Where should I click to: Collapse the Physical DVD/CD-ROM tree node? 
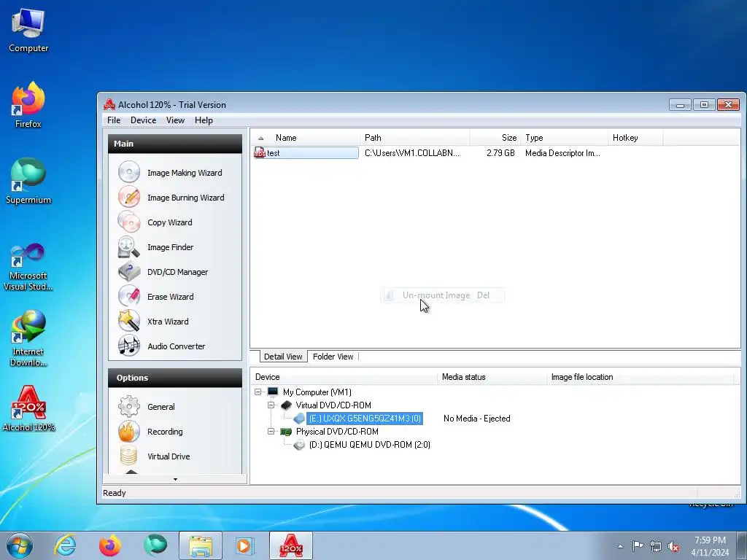(271, 432)
